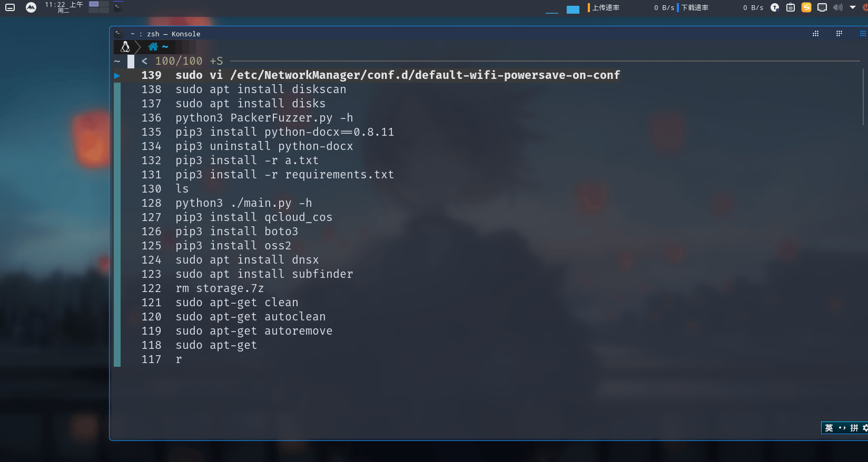
Task: Select history entry 130 'ls'
Action: pyautogui.click(x=165, y=189)
